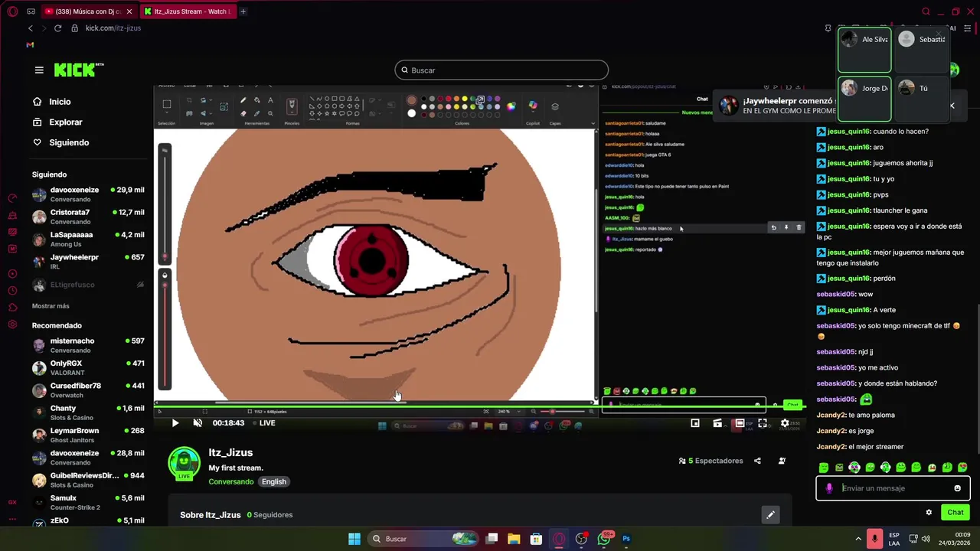Open Cursedfiber78 Overwatch channel
Viewport: 980px width, 551px height.
tap(88, 390)
